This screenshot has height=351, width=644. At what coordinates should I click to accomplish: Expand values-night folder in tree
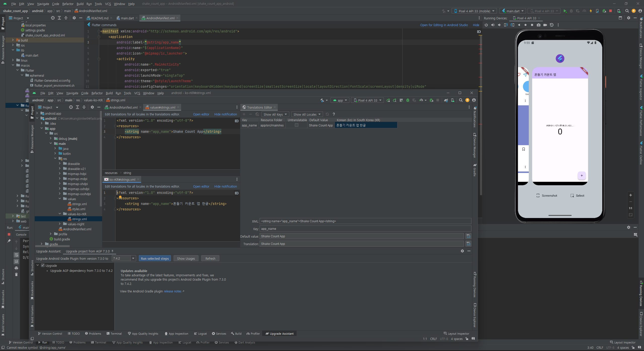[60, 224]
